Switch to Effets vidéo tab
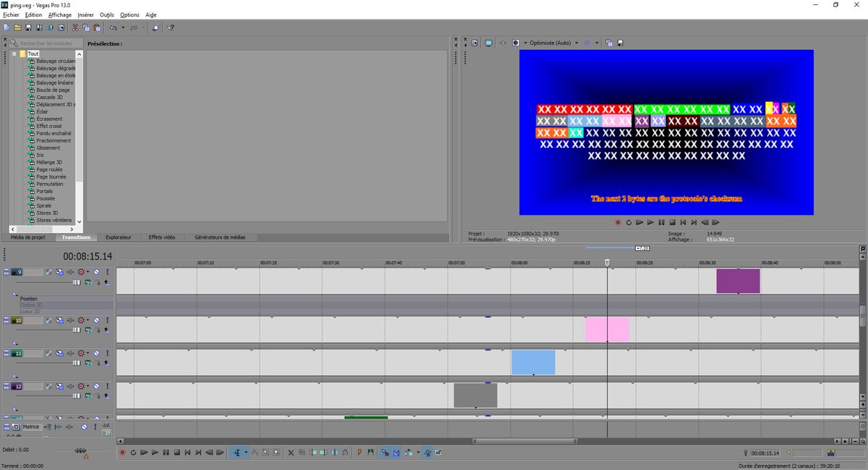The width and height of the screenshot is (868, 470). (162, 237)
